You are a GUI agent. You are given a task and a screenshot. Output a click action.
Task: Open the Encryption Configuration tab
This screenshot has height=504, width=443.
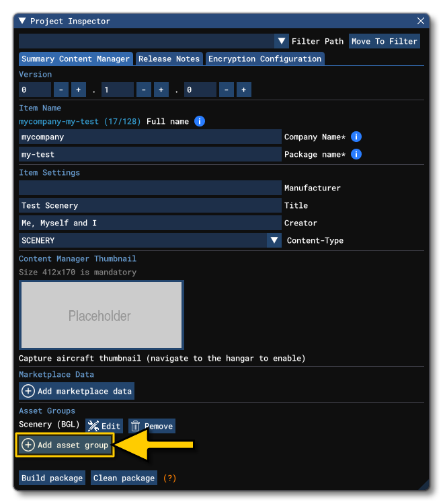click(x=265, y=59)
